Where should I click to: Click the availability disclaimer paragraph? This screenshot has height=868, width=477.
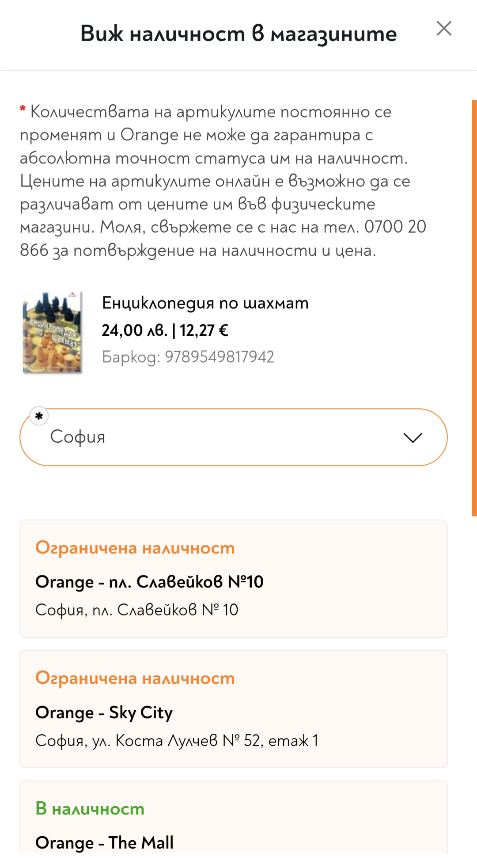(221, 181)
